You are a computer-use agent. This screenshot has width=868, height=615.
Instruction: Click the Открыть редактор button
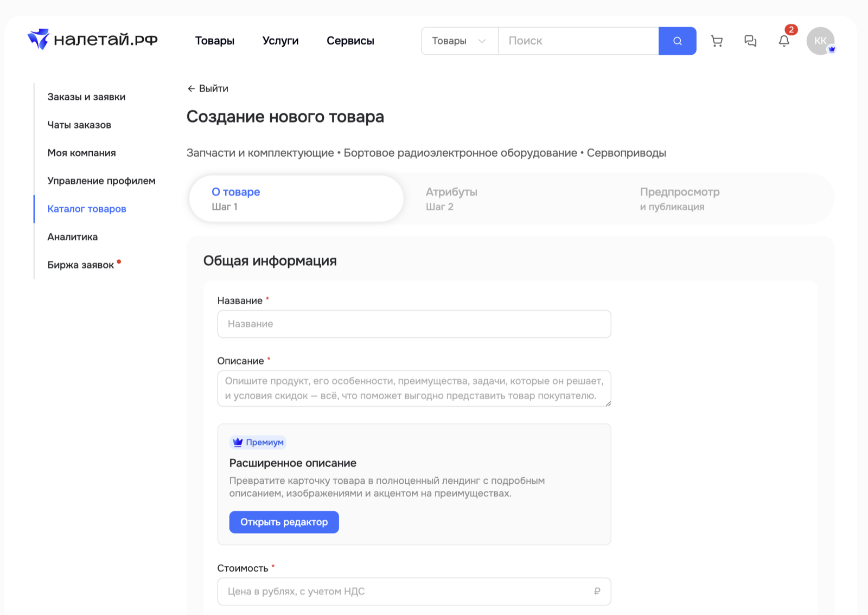tap(284, 522)
